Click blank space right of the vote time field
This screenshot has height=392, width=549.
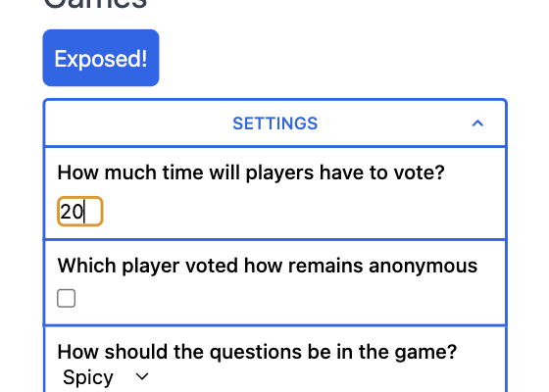click(301, 212)
